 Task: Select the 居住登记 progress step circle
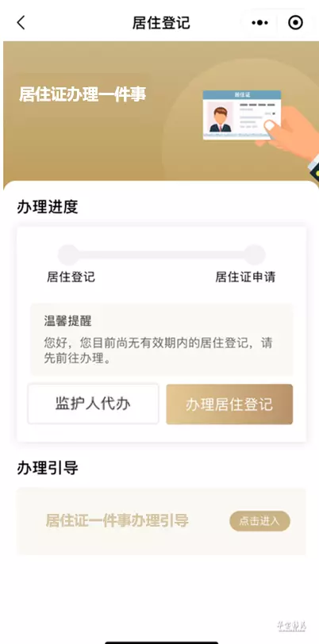pyautogui.click(x=68, y=255)
